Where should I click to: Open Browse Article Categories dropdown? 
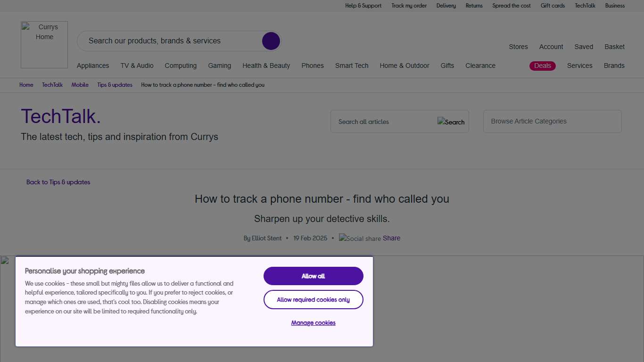(552, 121)
